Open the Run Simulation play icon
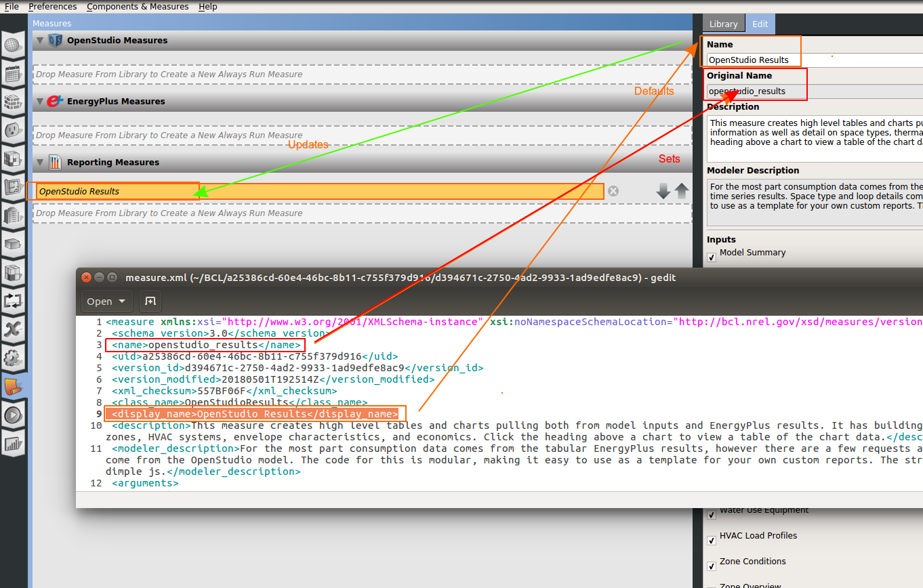The width and height of the screenshot is (923, 588). pyautogui.click(x=12, y=415)
